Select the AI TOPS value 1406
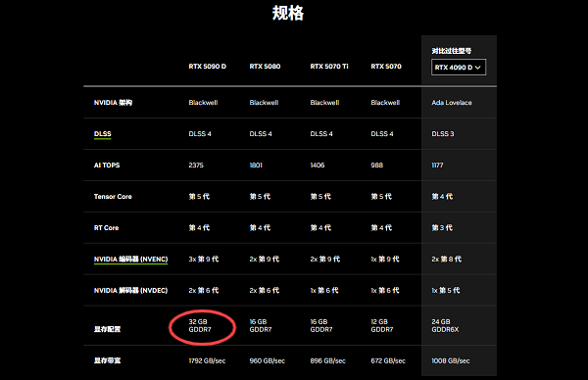The image size is (588, 380). coord(318,166)
